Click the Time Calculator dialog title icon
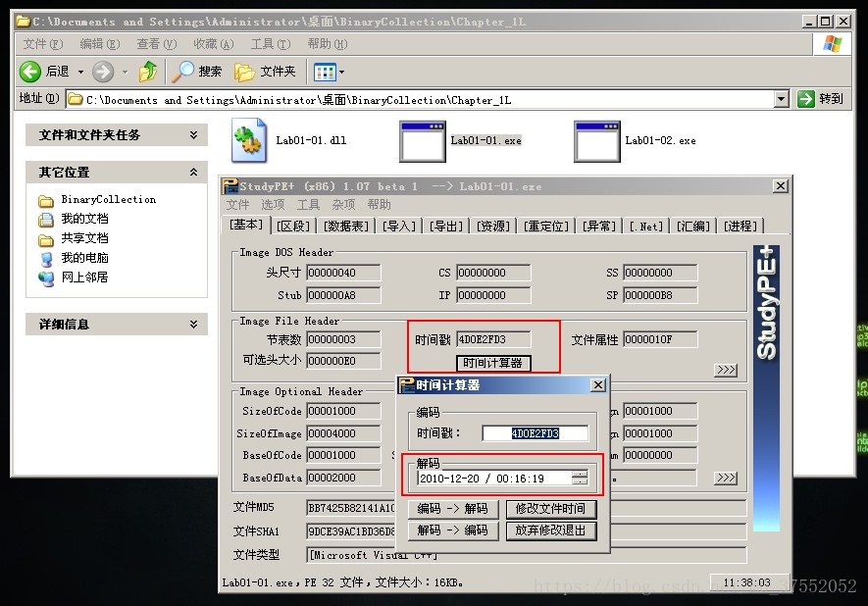Screen dimensions: 868x606 [x=407, y=385]
